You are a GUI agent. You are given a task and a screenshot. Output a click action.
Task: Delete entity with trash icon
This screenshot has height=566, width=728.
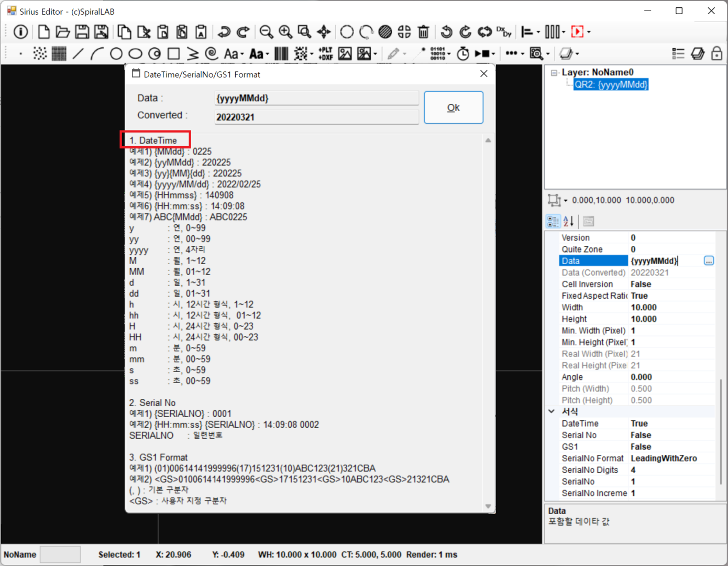423,32
